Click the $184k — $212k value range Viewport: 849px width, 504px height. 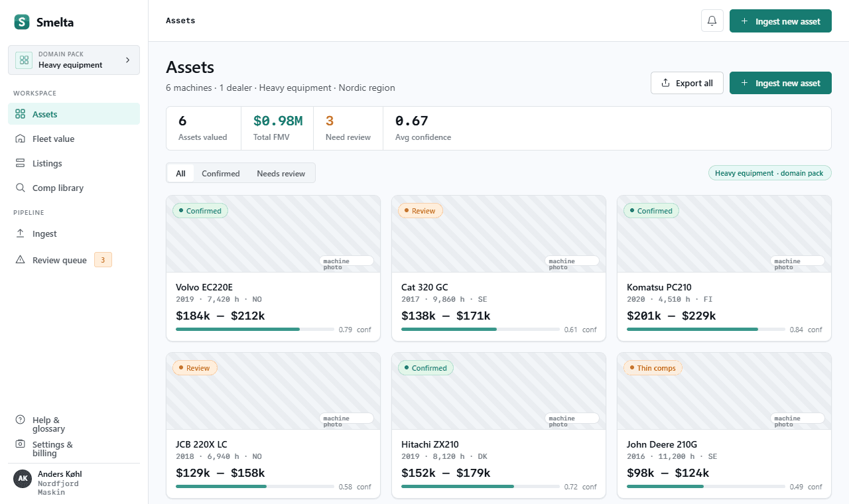tap(220, 316)
